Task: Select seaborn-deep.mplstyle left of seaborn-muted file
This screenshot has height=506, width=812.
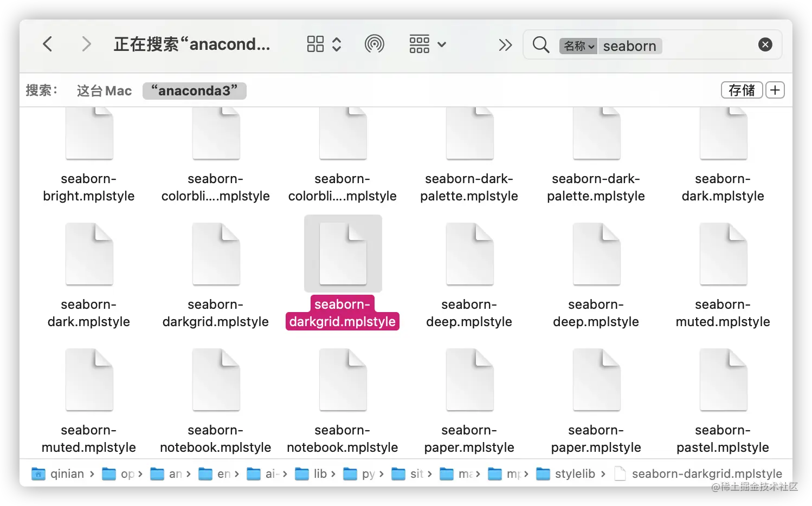Action: pyautogui.click(x=596, y=276)
